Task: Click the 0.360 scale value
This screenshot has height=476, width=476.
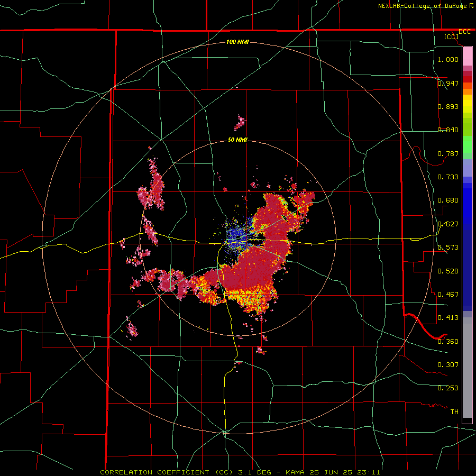Action: pyautogui.click(x=448, y=341)
